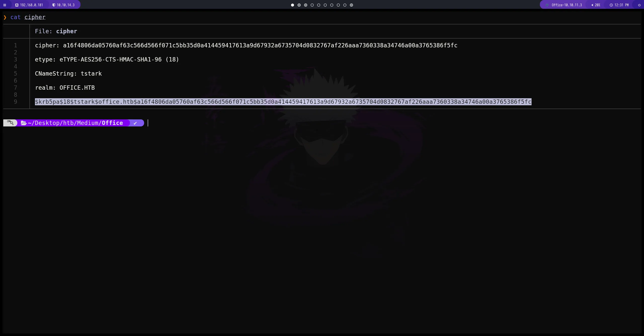Select the fifth workspace dot

click(318, 5)
